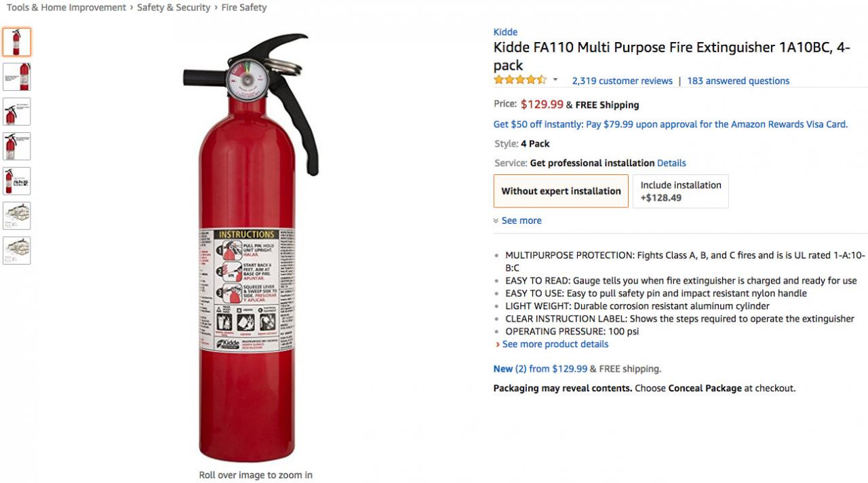This screenshot has height=483, width=868.
Task: Expand See more product details
Action: (555, 344)
